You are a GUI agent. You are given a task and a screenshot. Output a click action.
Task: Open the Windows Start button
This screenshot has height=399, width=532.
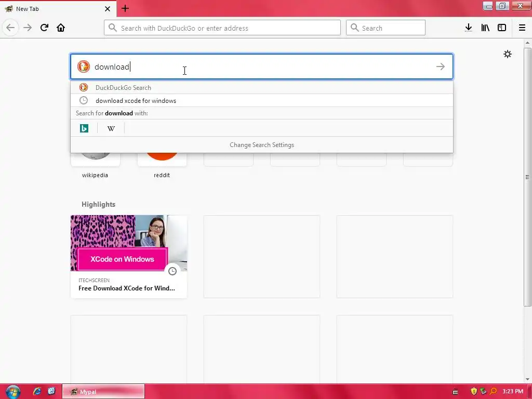coord(13,392)
